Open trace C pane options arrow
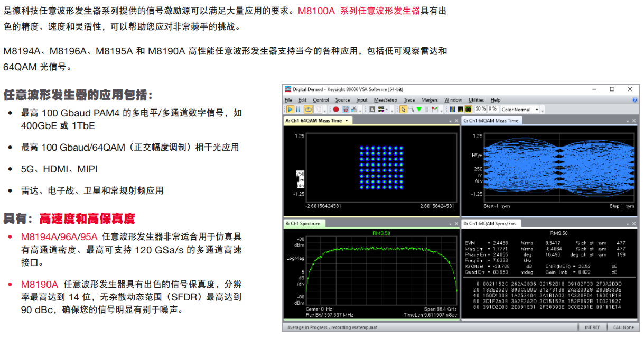Screen dimensions: 644x337 click(627, 121)
